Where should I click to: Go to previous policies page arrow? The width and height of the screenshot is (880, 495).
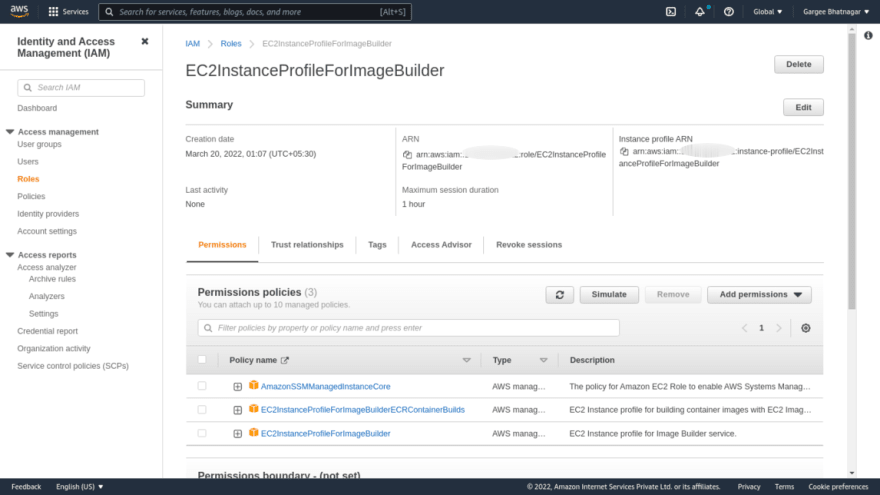click(x=745, y=328)
